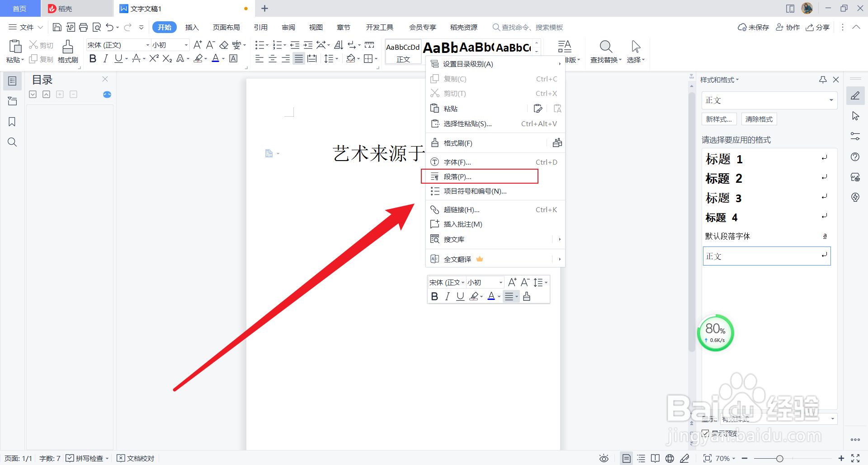This screenshot has width=868, height=465.
Task: Open a new tab with plus icon
Action: coord(265,9)
